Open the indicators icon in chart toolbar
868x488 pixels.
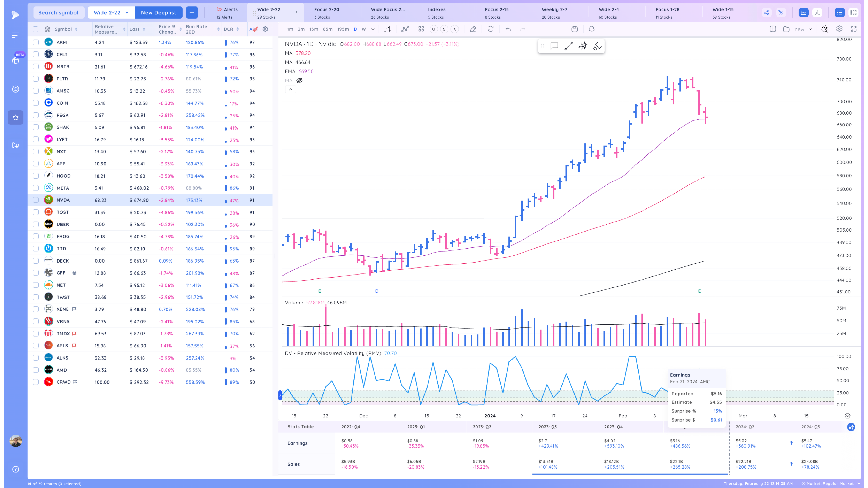click(405, 29)
